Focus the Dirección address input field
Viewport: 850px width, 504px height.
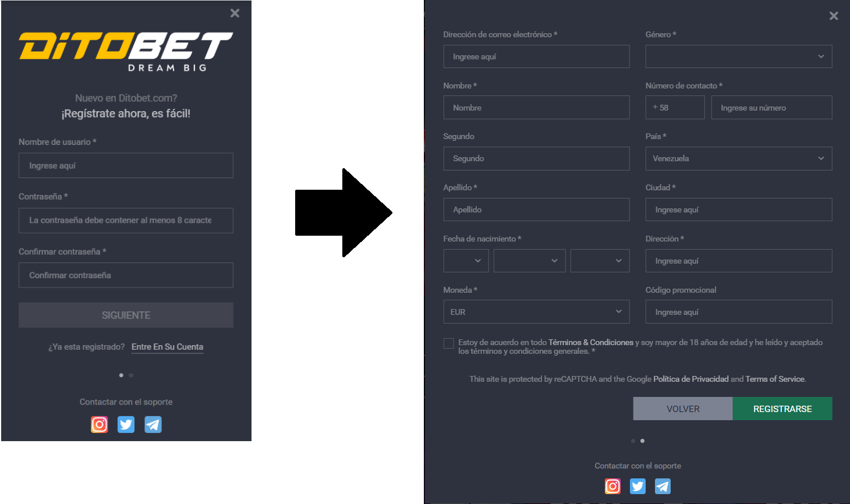coord(739,261)
